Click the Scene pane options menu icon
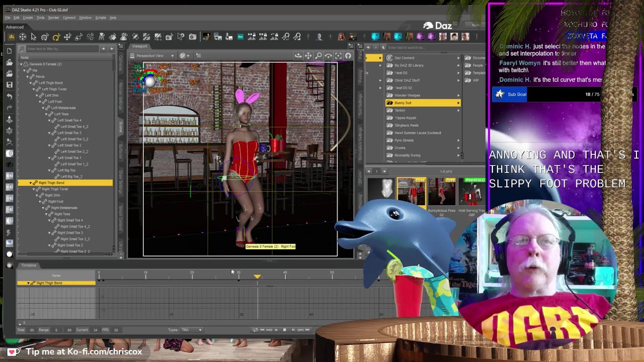Screen dimensions: 644x362 120,47
